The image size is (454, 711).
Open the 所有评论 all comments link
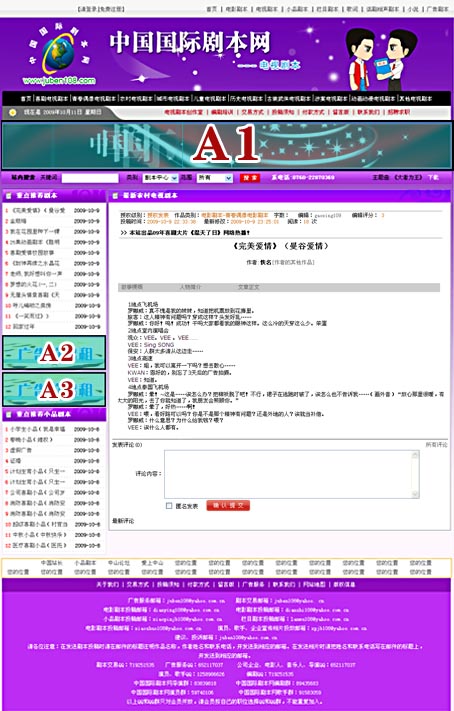coord(436,445)
